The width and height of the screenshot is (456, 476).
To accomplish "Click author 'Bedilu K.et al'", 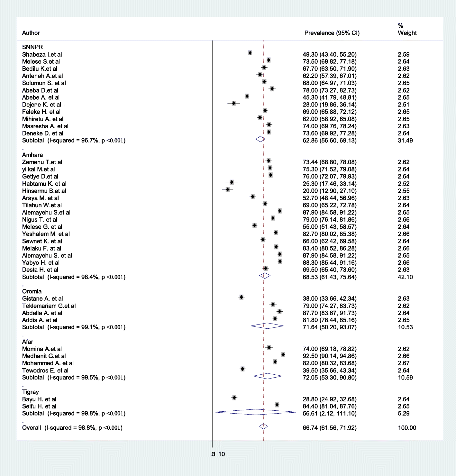I will coord(40,69).
